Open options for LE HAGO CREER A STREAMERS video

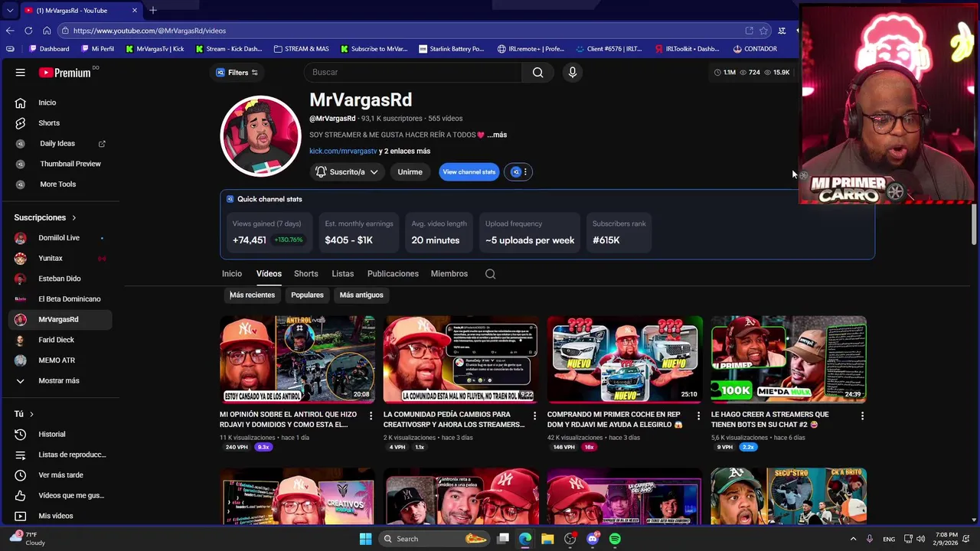point(862,416)
